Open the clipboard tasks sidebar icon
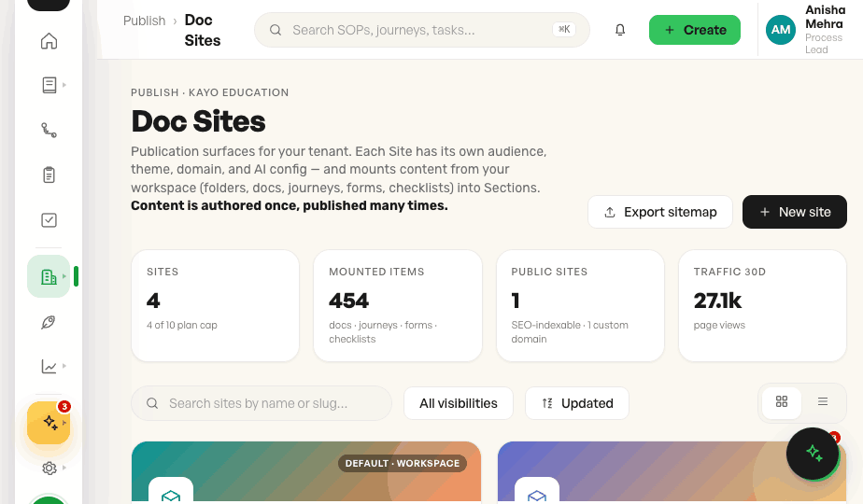 (49, 175)
